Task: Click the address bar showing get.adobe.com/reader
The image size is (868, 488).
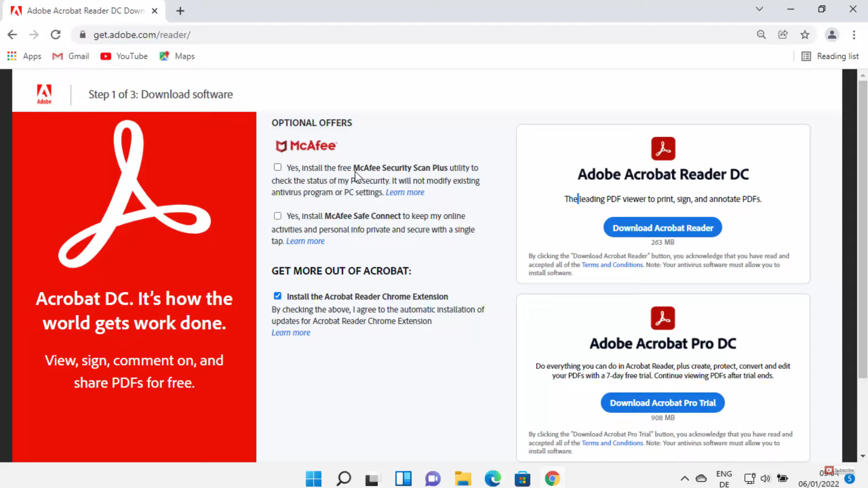Action: [x=142, y=34]
